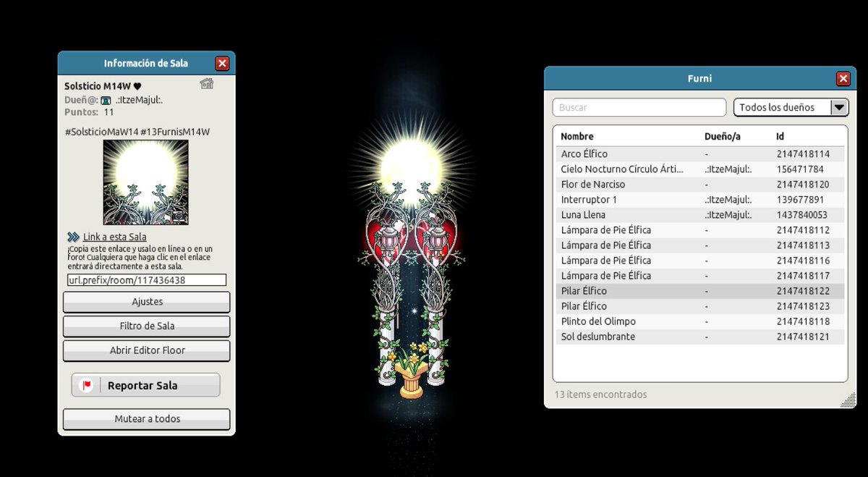Click the 13 ítems encontrados status text
The image size is (868, 477).
coord(600,394)
